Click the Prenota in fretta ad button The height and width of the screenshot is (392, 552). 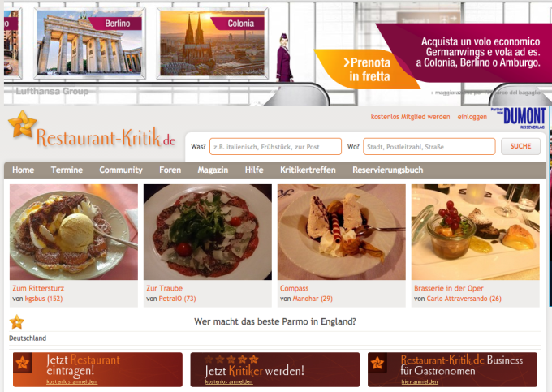pos(369,70)
